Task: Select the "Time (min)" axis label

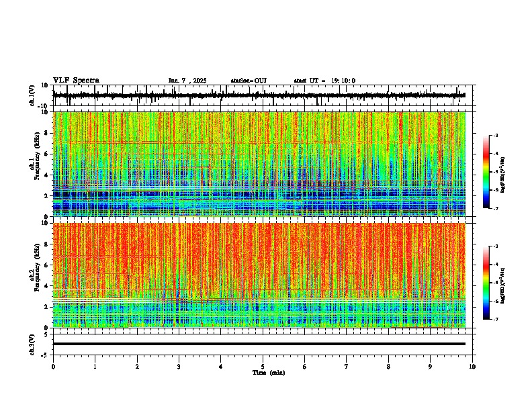Action: pyautogui.click(x=269, y=373)
